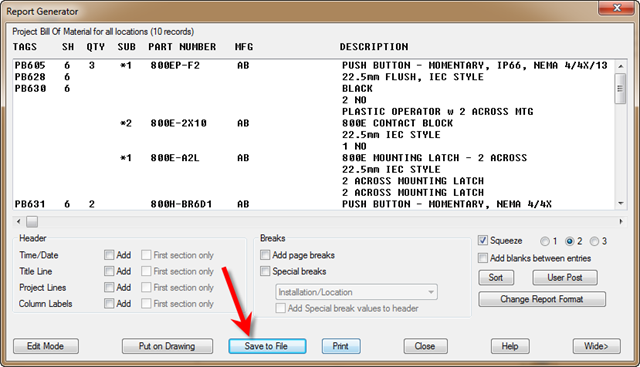Enable Add blanks between entries
The height and width of the screenshot is (367, 640).
(x=483, y=258)
